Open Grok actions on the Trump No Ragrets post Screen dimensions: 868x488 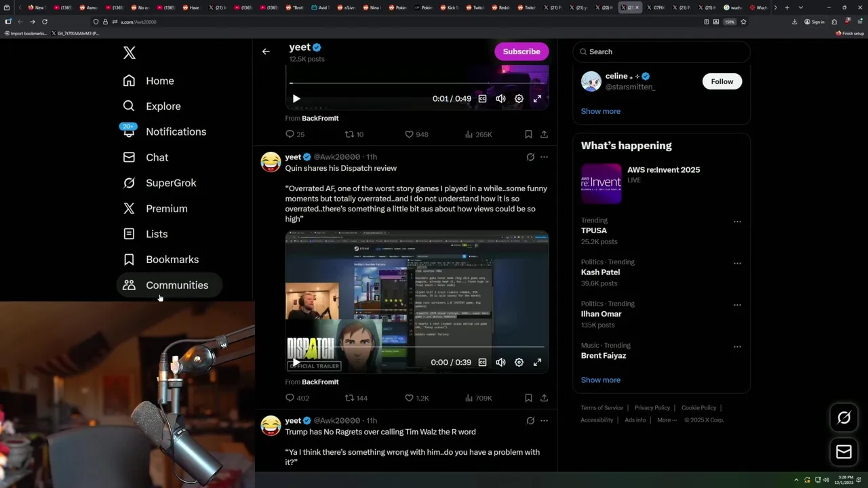tap(530, 420)
